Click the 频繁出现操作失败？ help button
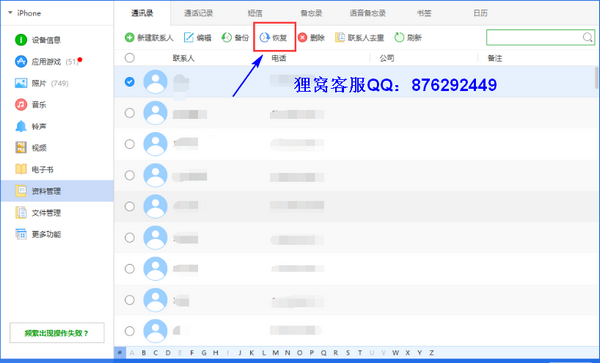 click(57, 333)
